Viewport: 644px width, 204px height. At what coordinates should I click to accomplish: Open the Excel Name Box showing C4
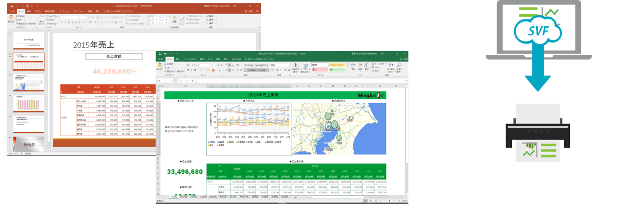coord(165,81)
